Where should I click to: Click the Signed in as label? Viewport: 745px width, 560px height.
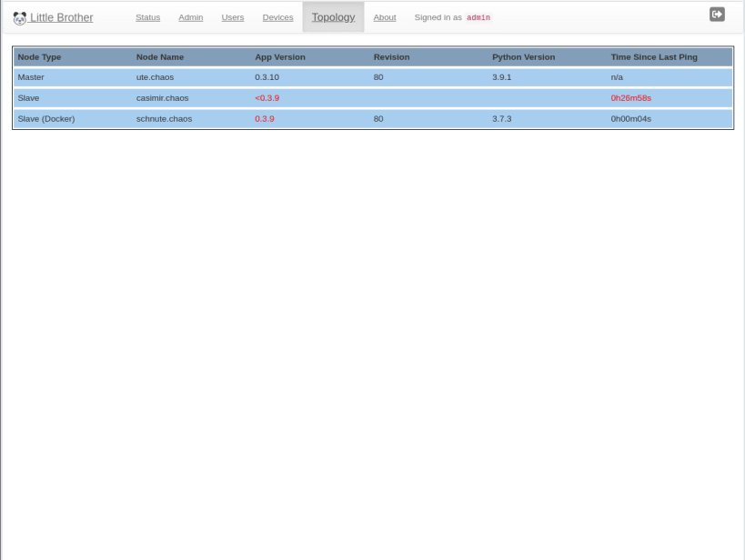(438, 17)
